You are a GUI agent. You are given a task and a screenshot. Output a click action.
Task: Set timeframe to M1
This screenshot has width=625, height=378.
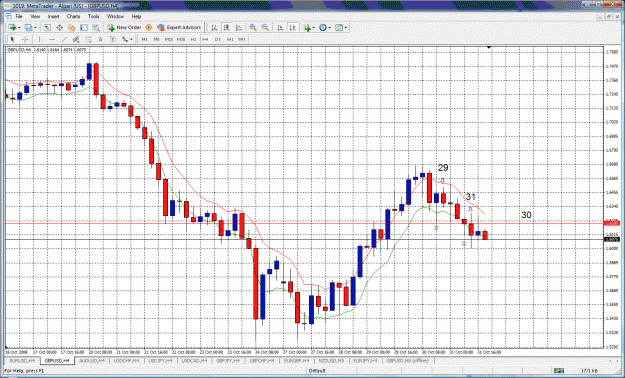[x=144, y=39]
